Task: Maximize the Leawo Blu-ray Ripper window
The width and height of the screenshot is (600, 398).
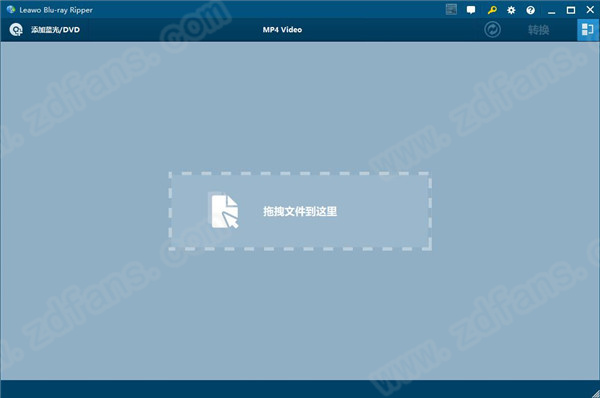Action: (x=571, y=10)
